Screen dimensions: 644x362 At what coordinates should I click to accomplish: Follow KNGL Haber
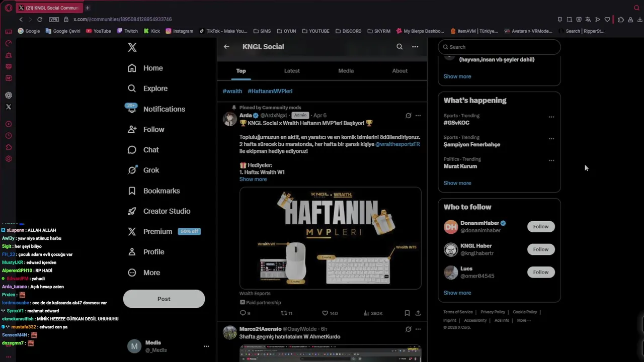coord(541,249)
